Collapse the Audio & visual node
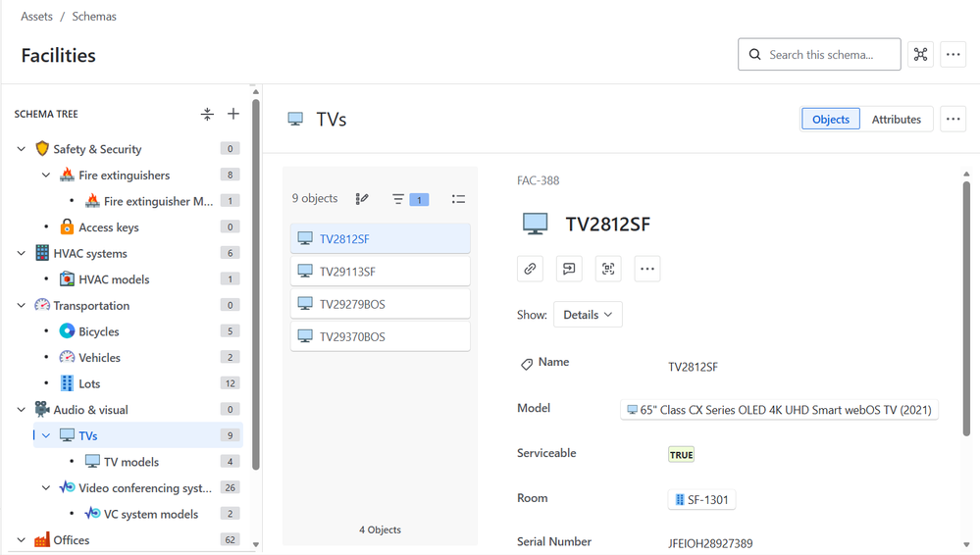Screen dimensions: 980x555 pyautogui.click(x=22, y=409)
